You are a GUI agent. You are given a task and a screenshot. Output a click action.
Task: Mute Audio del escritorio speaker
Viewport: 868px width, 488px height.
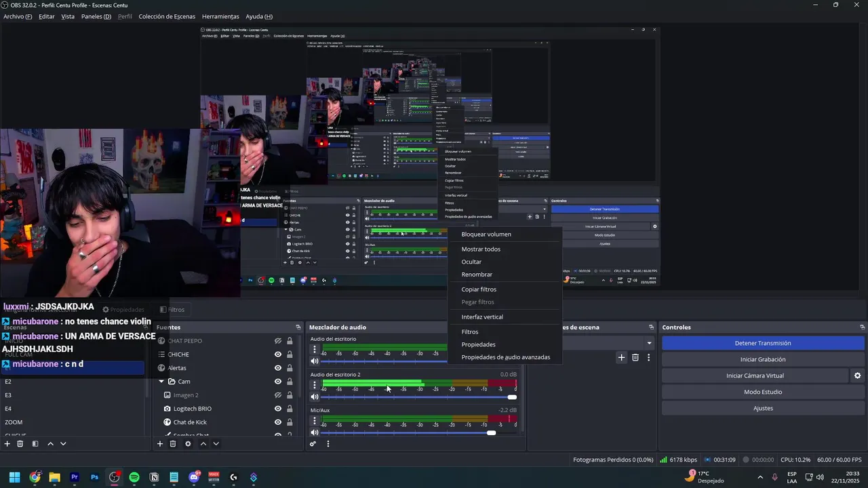[315, 361]
